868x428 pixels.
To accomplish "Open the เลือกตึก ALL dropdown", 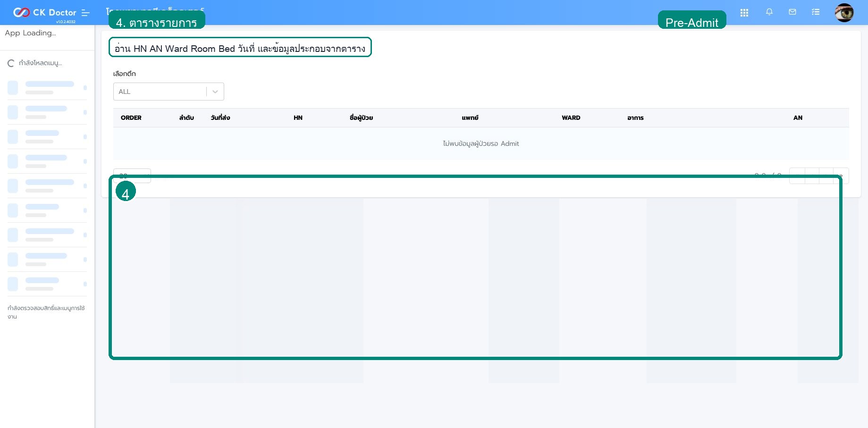I will click(x=169, y=92).
